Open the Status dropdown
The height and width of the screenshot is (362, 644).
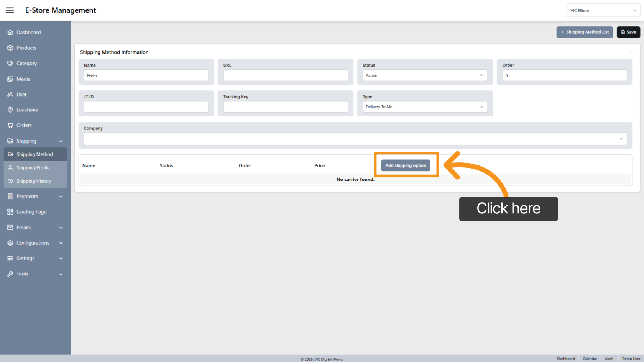[425, 75]
